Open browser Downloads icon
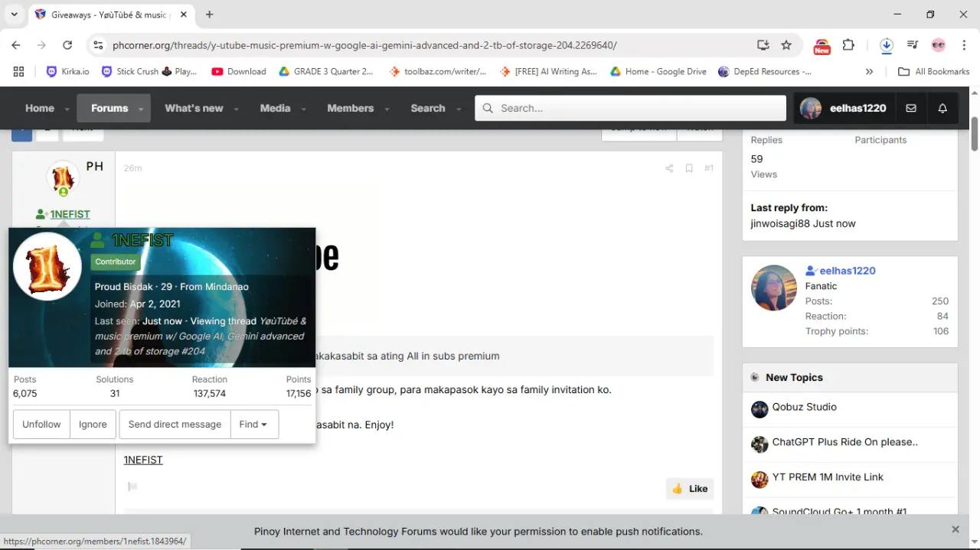 pyautogui.click(x=886, y=45)
